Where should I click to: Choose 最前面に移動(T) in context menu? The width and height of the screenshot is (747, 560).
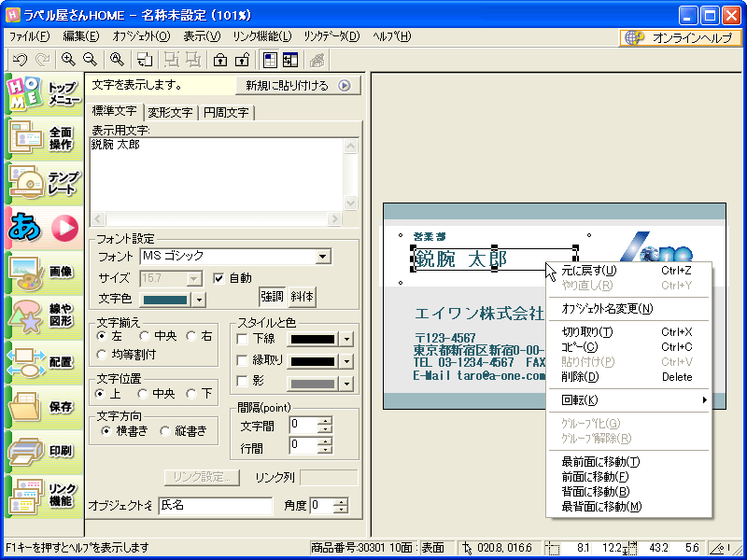(628, 461)
